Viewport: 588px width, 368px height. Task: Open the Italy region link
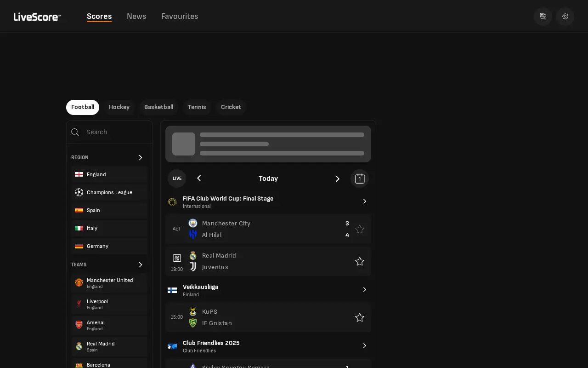[109, 229]
